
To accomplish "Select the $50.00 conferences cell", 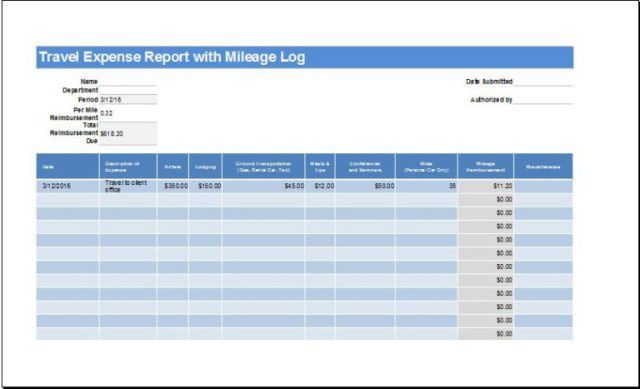I will [365, 186].
